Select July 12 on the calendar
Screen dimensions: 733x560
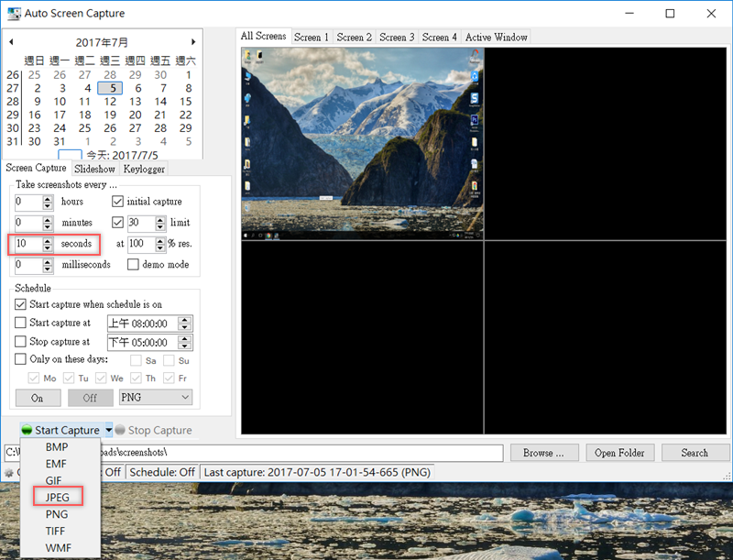[x=110, y=102]
